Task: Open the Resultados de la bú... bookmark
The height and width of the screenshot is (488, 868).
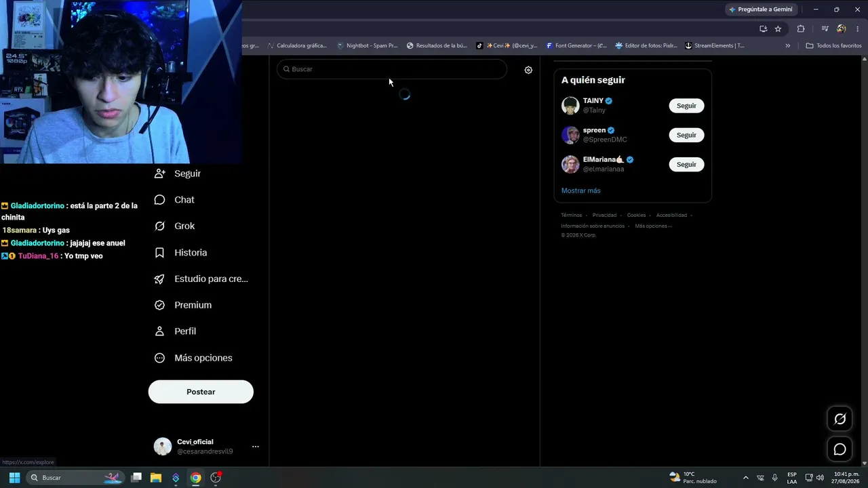Action: pos(437,45)
